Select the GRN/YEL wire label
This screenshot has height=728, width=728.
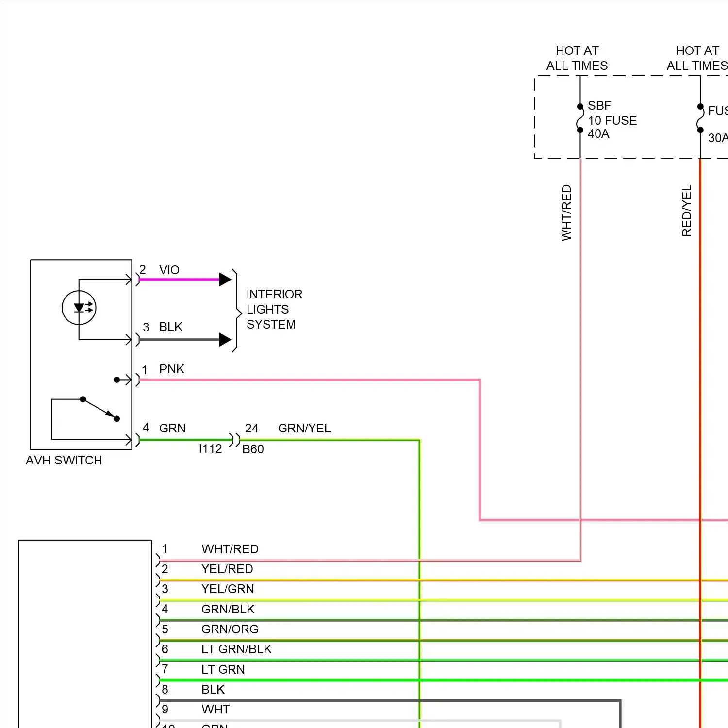304,428
